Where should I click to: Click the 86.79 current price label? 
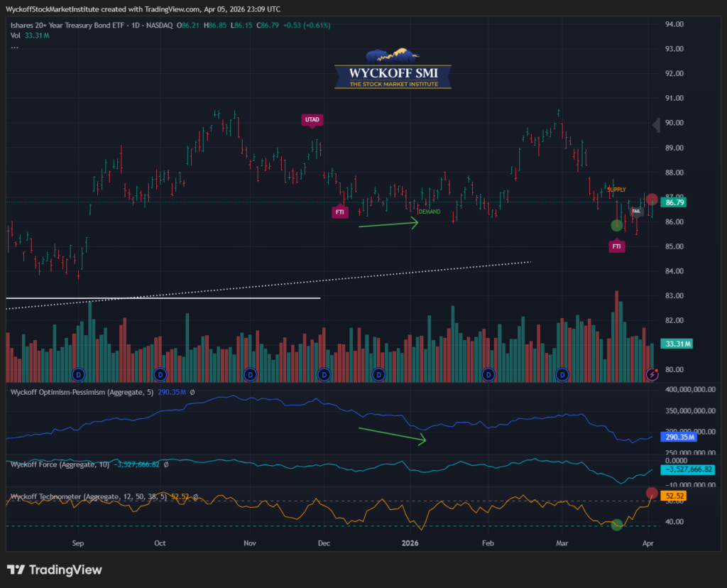(x=676, y=202)
